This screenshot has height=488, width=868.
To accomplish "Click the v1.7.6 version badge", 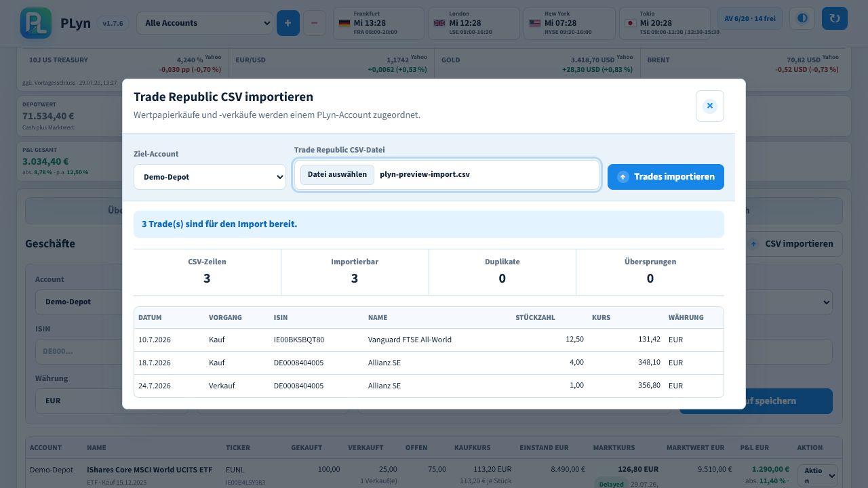I will (x=113, y=23).
